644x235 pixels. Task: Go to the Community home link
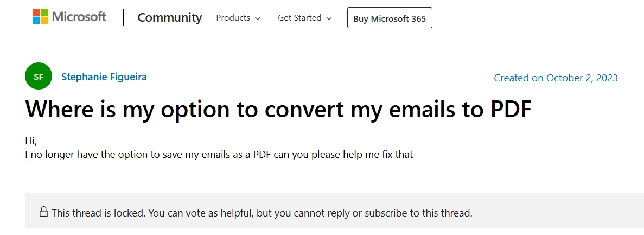pyautogui.click(x=169, y=18)
